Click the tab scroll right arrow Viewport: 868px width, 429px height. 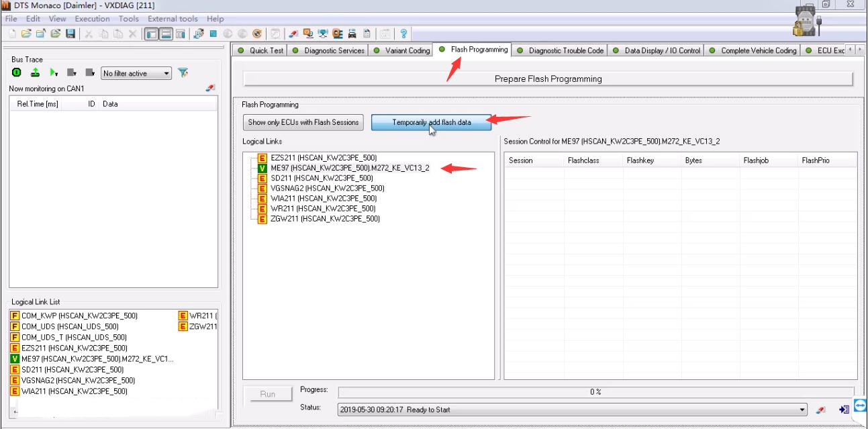point(859,50)
